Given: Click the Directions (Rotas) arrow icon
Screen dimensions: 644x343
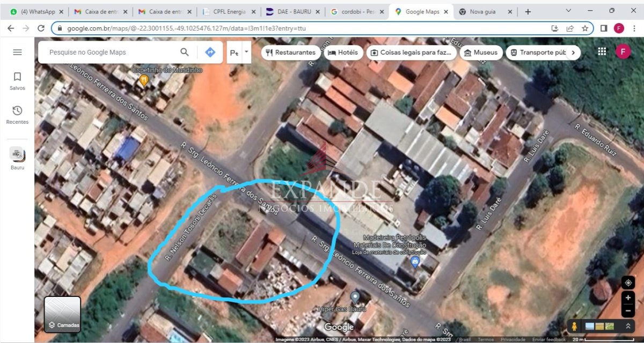Looking at the screenshot, I should point(210,52).
